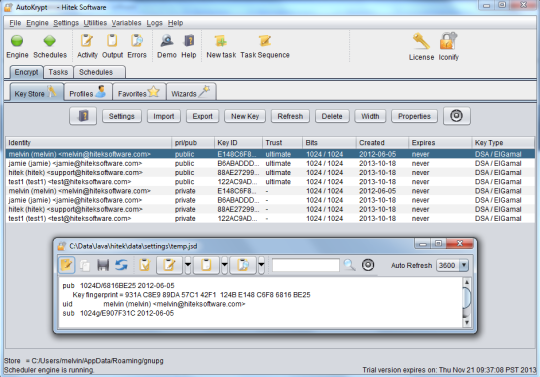The image size is (540, 377).
Task: Click the New task icon
Action: pyautogui.click(x=221, y=41)
